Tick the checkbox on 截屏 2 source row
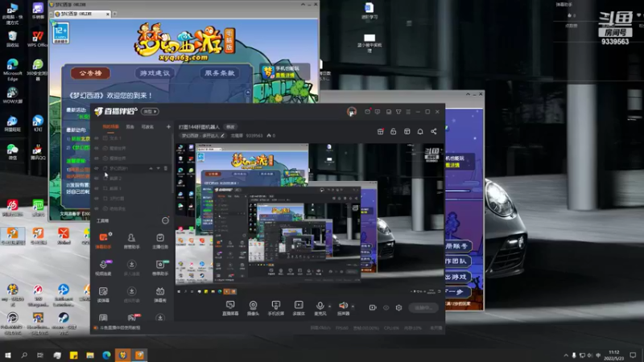This screenshot has height=362, width=644. click(x=105, y=179)
